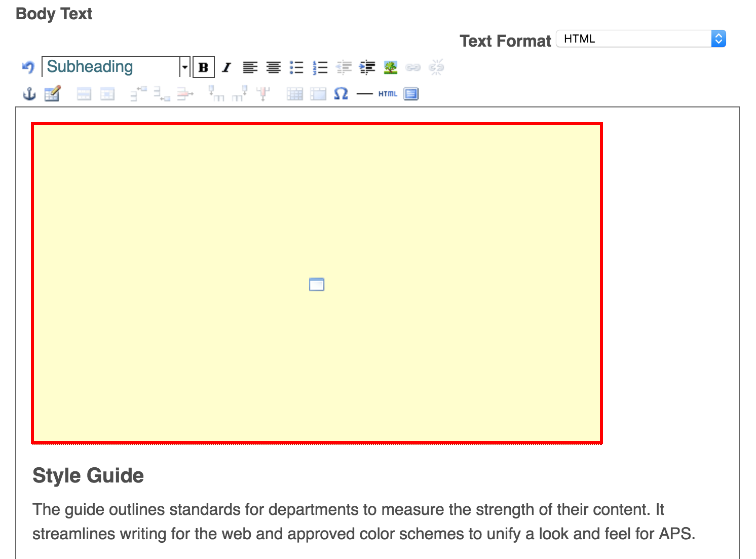Insert special character with Omega icon

(x=341, y=94)
